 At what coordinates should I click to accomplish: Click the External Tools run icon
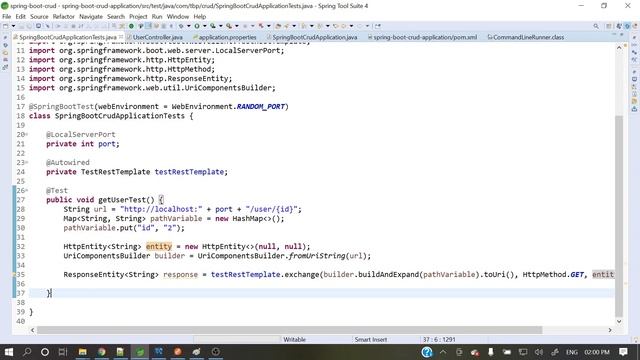point(229,26)
